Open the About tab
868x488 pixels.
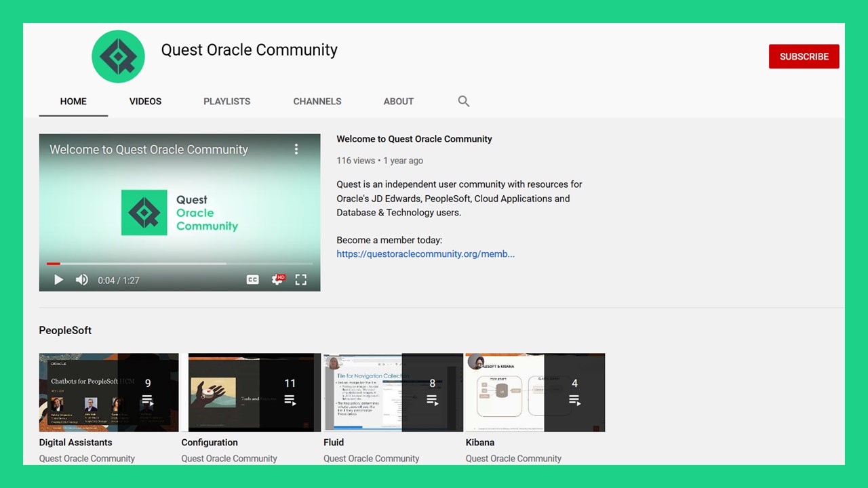(x=399, y=101)
